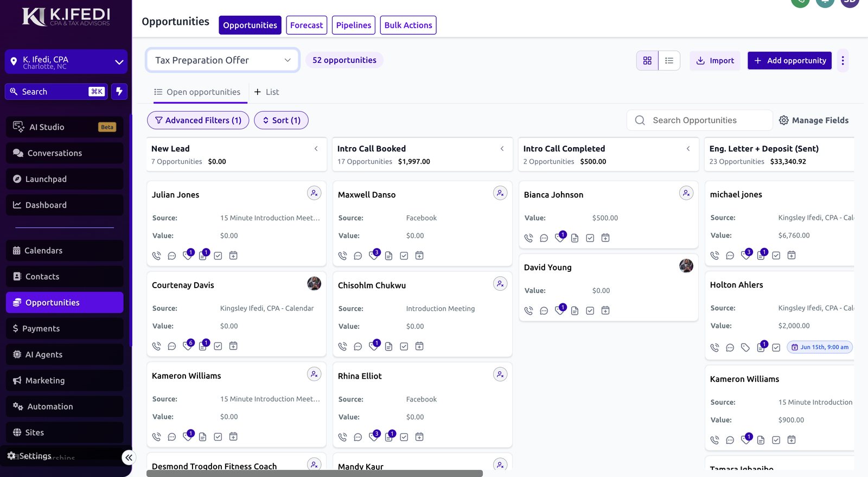Image resolution: width=868 pixels, height=477 pixels.
Task: Click phone icon on Julian Jones card
Action: 156,256
